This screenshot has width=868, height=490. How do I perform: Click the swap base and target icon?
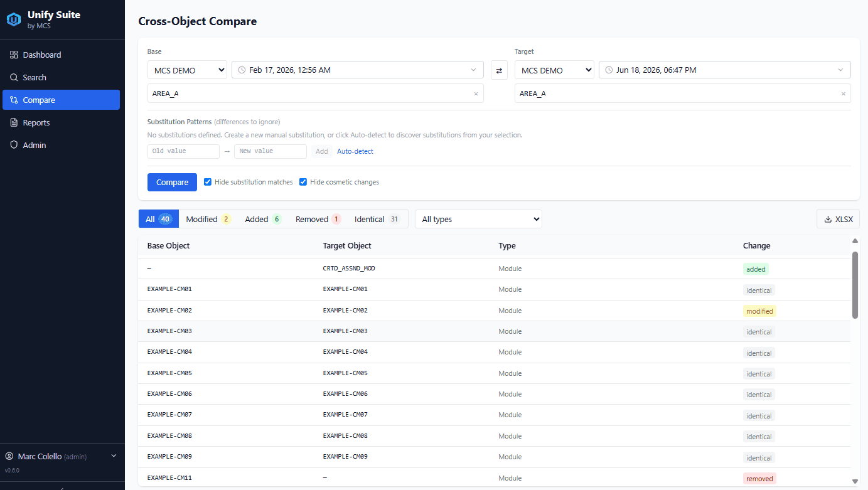click(x=499, y=70)
